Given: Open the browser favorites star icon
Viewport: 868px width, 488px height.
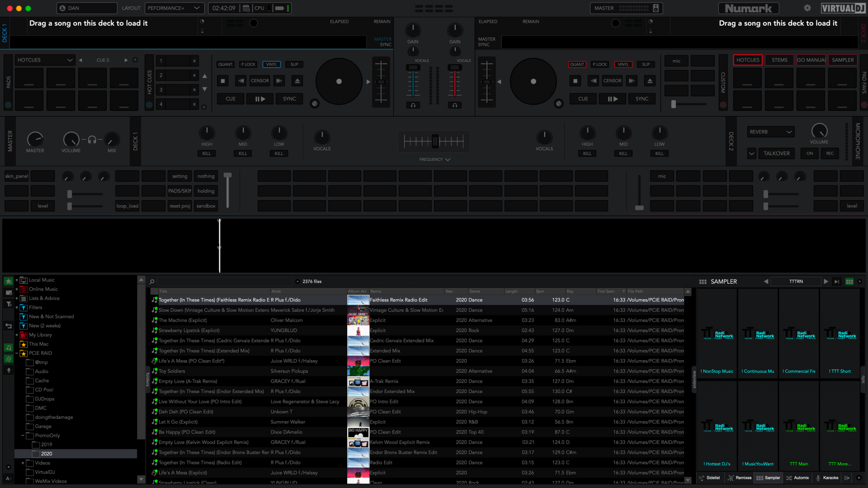Looking at the screenshot, I should click(x=9, y=281).
